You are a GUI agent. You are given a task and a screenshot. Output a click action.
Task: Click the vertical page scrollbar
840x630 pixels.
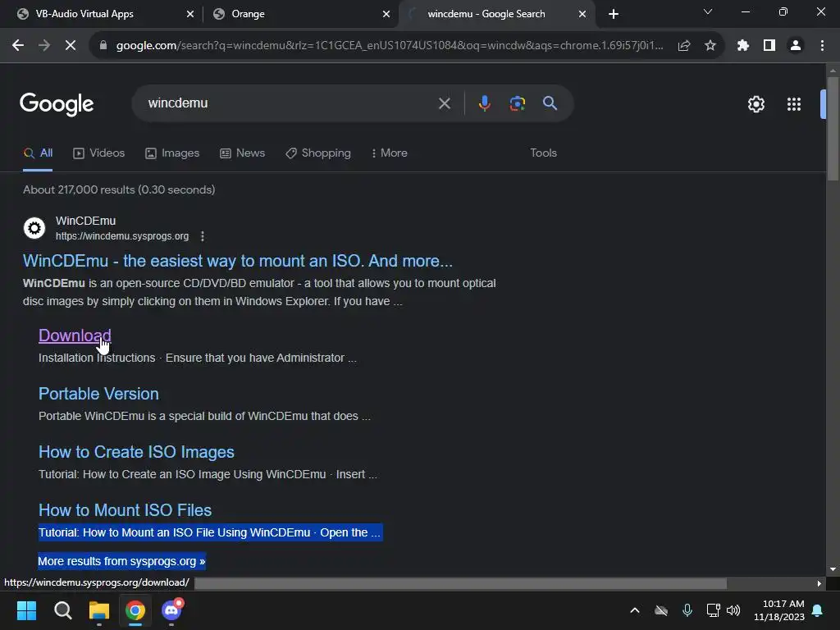pos(833,129)
